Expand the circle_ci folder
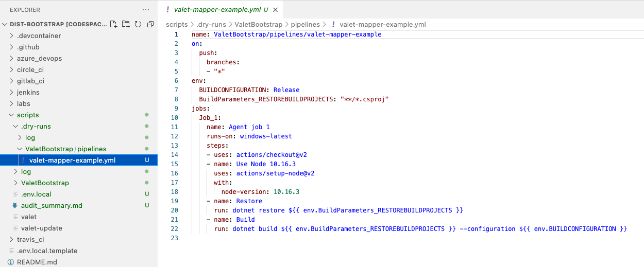Screen dimensions: 644x267 30,69
